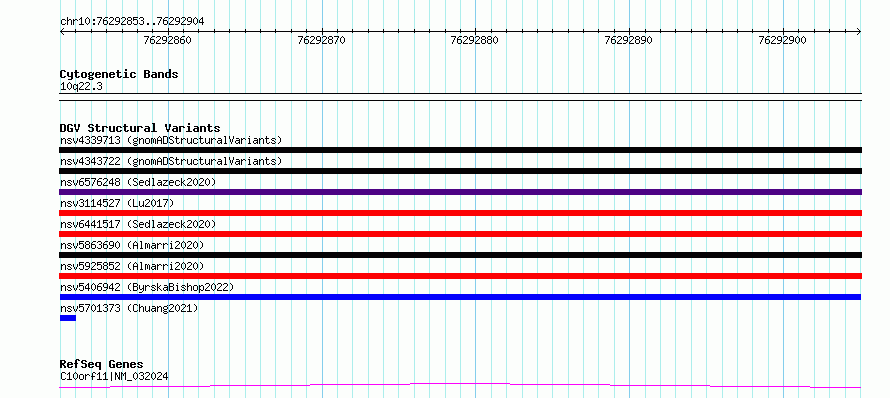Open the nsv4339713 variant label

point(171,140)
